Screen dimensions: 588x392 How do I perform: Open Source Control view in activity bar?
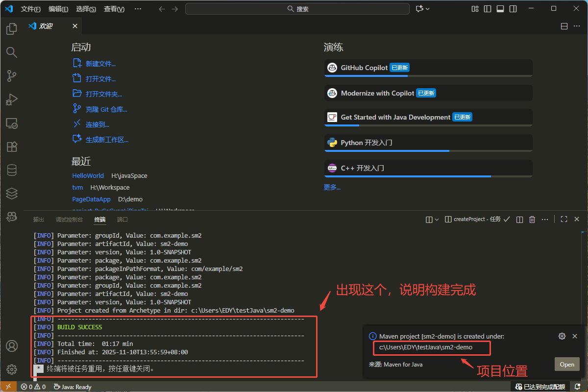(11, 76)
